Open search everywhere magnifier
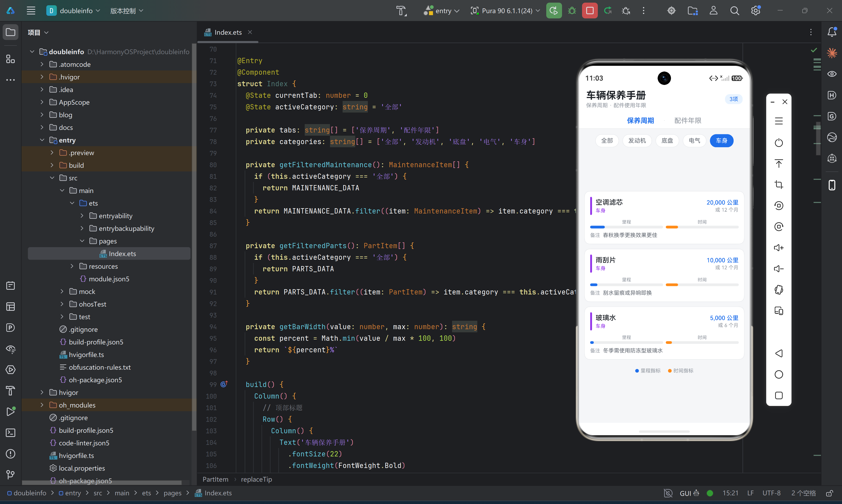The width and height of the screenshot is (842, 504). pos(735,11)
